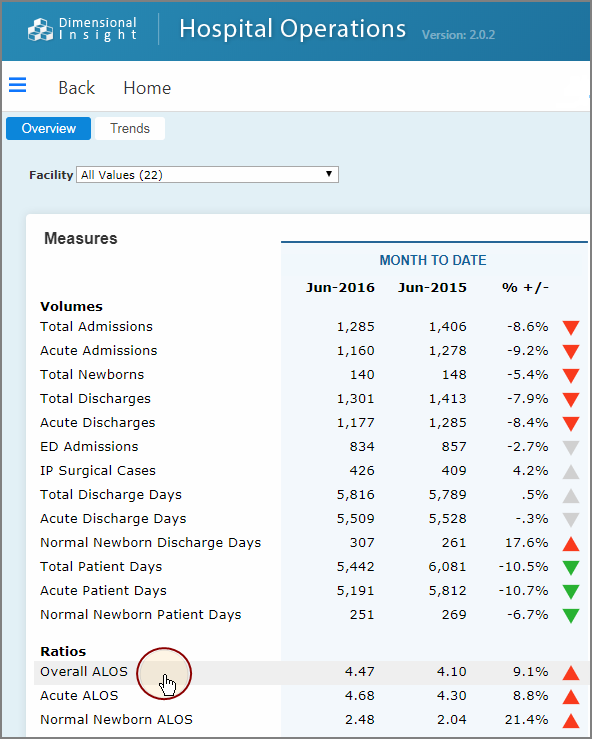The width and height of the screenshot is (592, 739).
Task: Click gray up arrow for Total Discharge Days
Action: (x=571, y=495)
